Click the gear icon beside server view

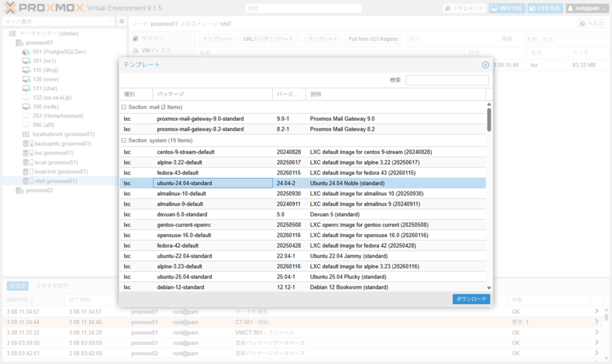pos(121,22)
